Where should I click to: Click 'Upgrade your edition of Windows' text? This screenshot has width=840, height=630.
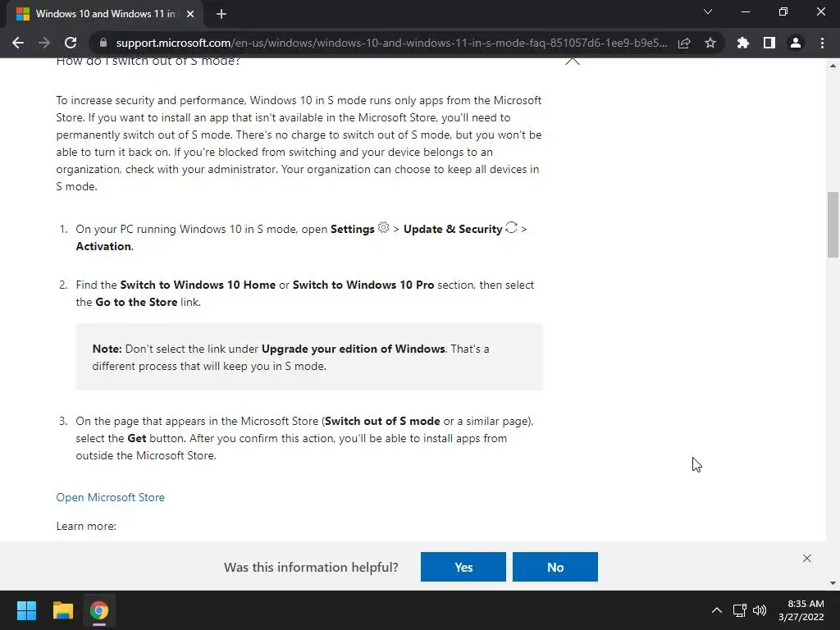pyautogui.click(x=354, y=349)
